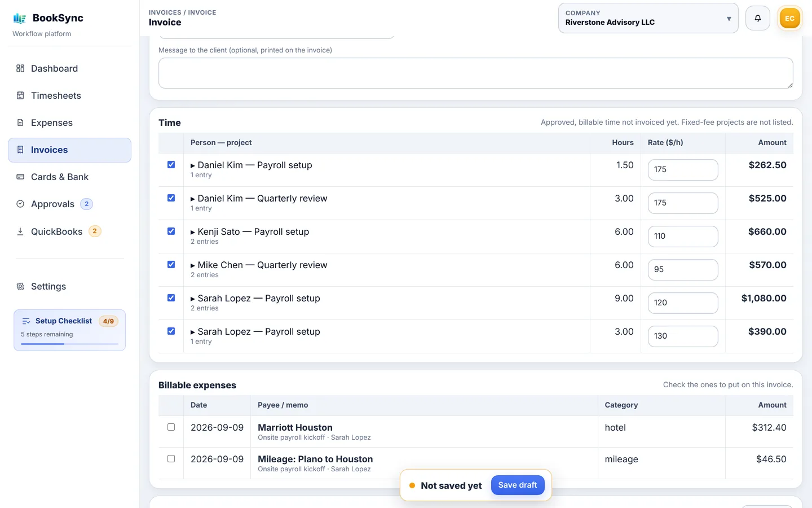Expand entries for Daniel Kim — Quarterly review
Viewport: 812px width, 508px height.
pos(193,199)
